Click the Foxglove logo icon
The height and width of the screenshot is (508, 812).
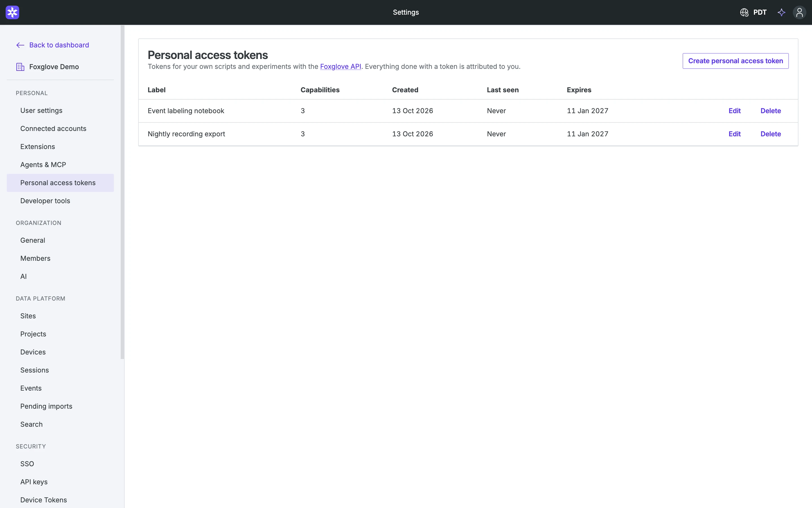12,12
